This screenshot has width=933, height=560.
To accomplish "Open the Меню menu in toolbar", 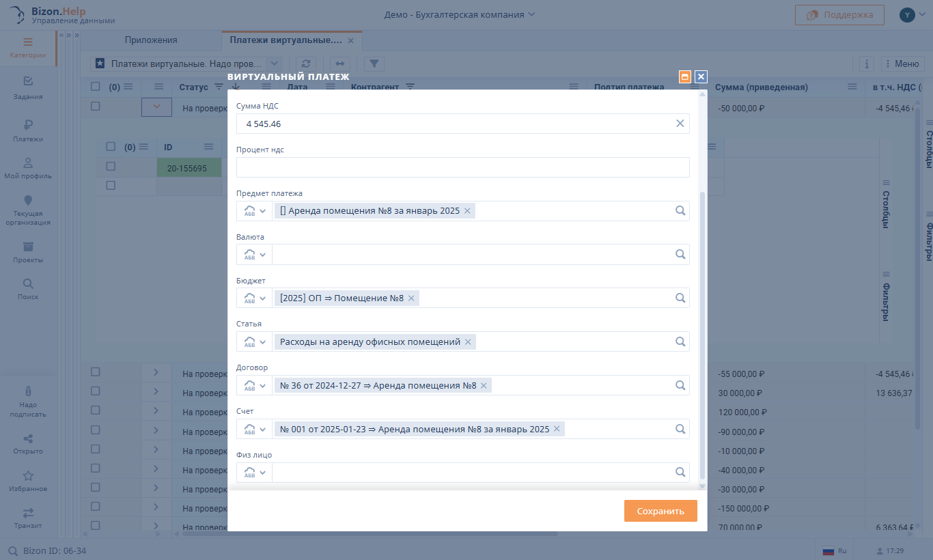I will pos(902,64).
